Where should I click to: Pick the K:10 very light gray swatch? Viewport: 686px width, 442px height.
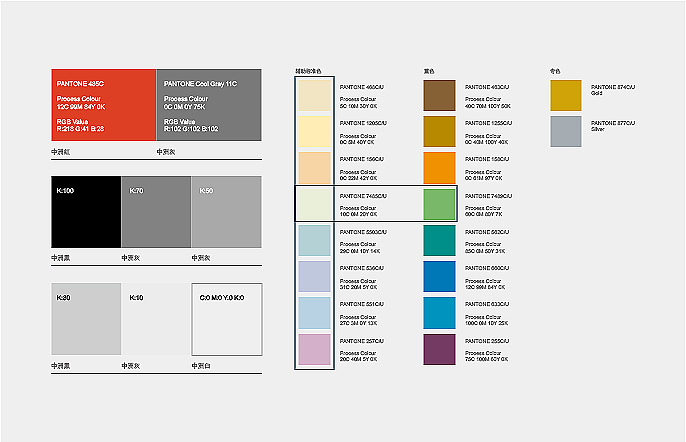coord(155,319)
